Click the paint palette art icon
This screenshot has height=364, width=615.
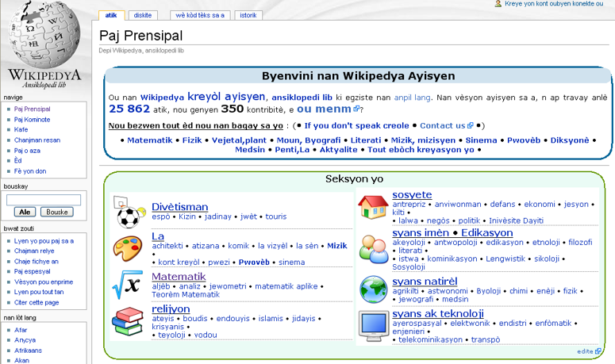click(128, 248)
